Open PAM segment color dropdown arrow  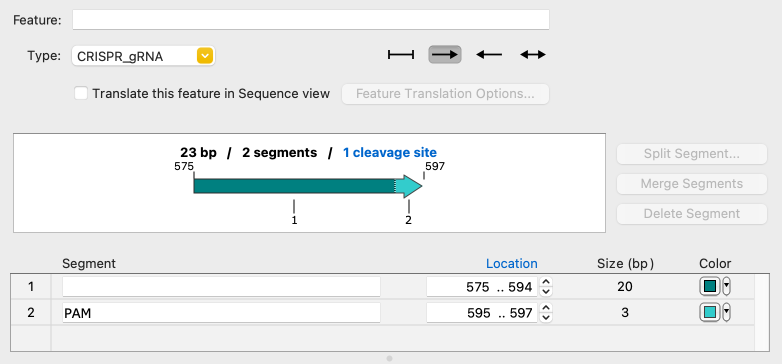tap(726, 313)
